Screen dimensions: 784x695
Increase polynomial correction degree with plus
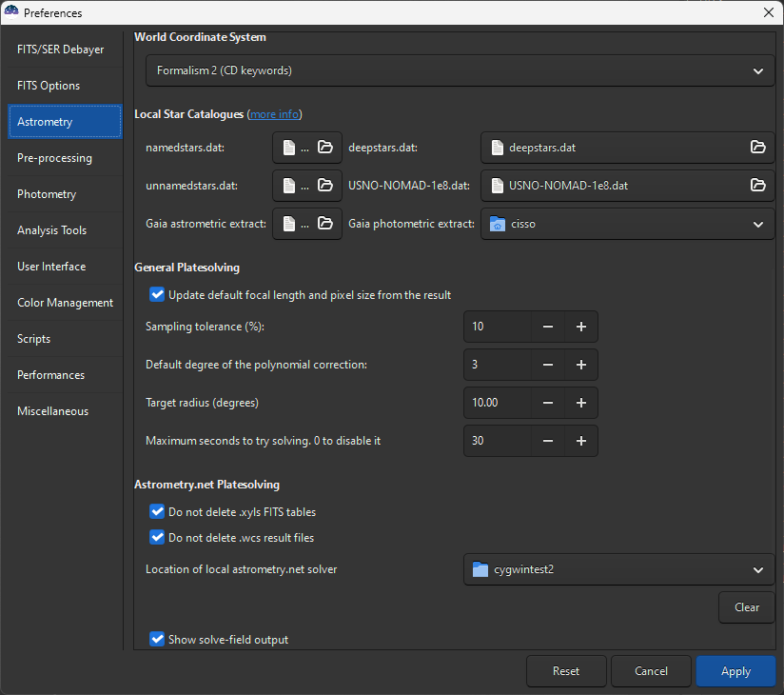[580, 365]
